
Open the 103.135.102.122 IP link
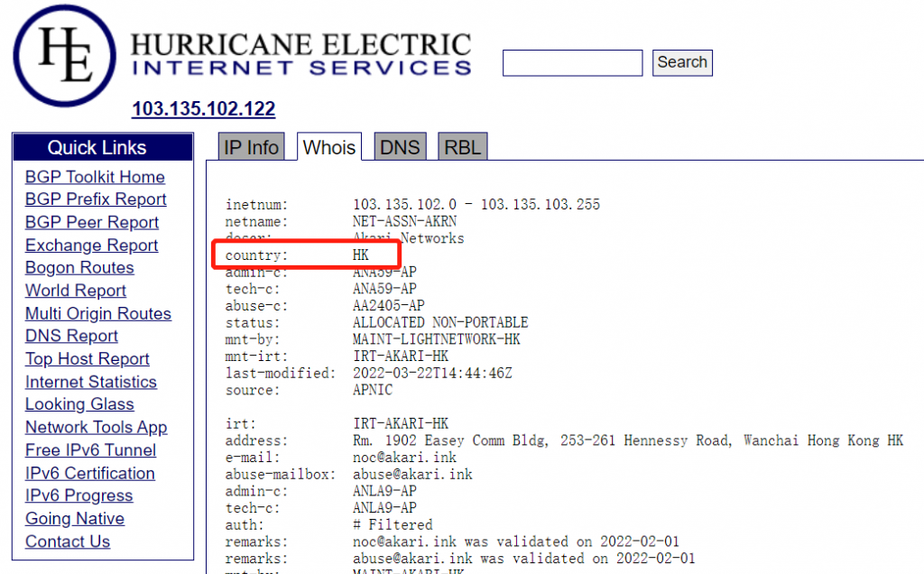point(203,108)
